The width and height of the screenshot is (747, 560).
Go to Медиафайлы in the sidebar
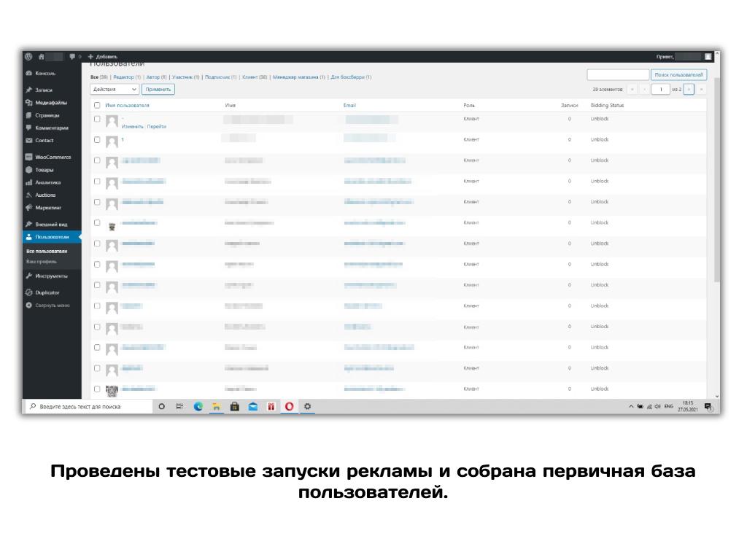click(x=51, y=103)
